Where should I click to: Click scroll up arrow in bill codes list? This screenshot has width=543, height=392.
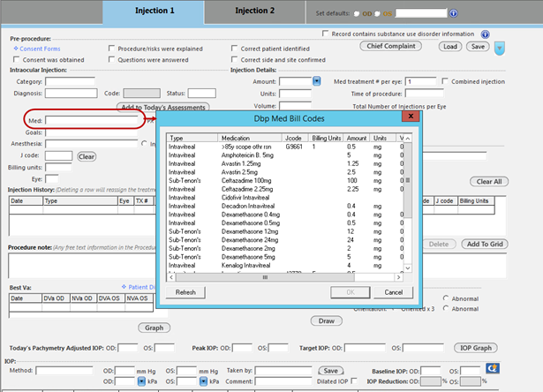pyautogui.click(x=408, y=138)
